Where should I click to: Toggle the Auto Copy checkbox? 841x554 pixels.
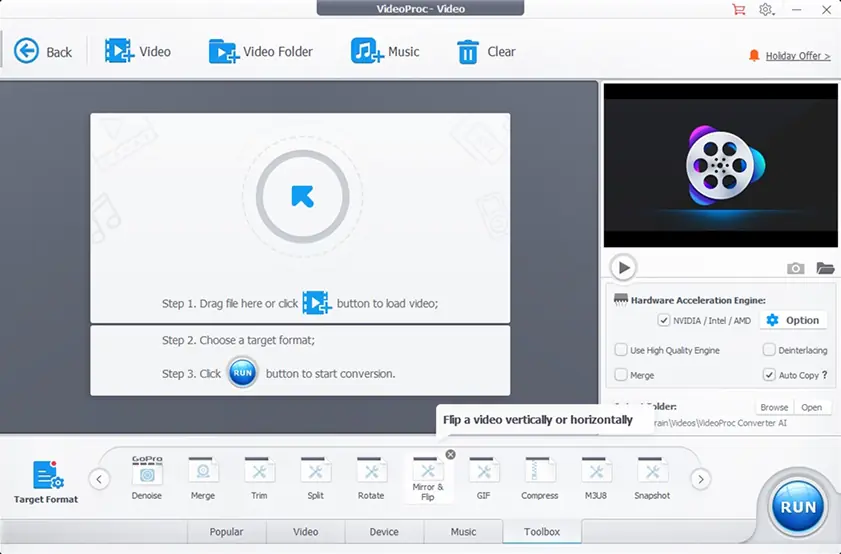click(x=769, y=374)
